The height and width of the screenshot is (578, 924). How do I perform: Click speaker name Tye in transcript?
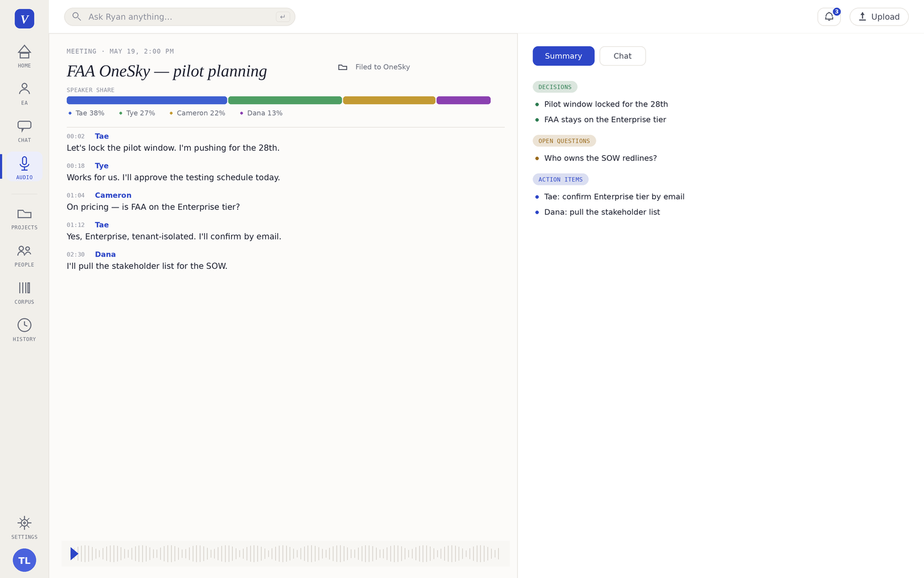102,165
